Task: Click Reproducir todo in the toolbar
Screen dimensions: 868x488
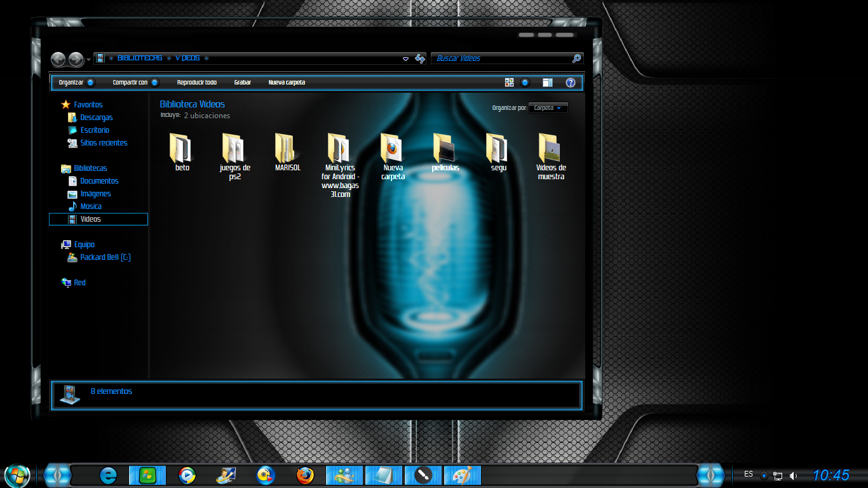Action: pos(196,83)
